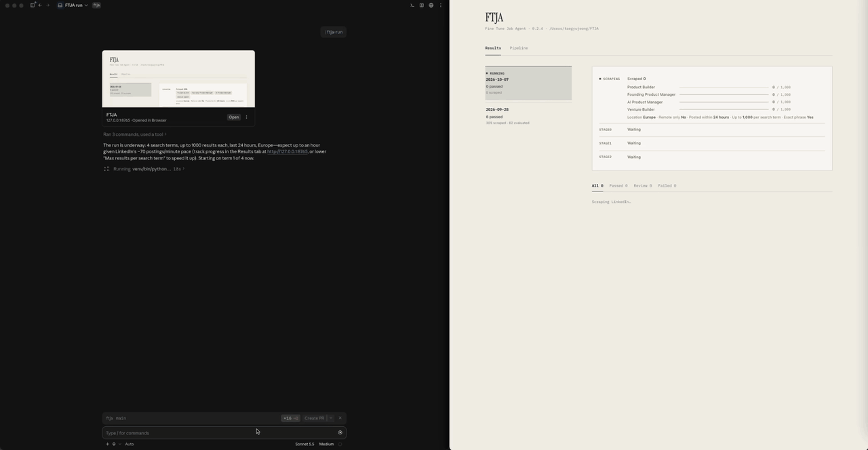Open the terminal icon in top toolbar
Viewport: 868px width, 450px height.
pos(412,5)
